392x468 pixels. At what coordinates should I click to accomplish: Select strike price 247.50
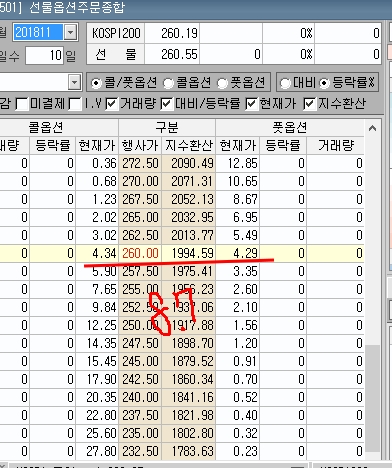140,343
